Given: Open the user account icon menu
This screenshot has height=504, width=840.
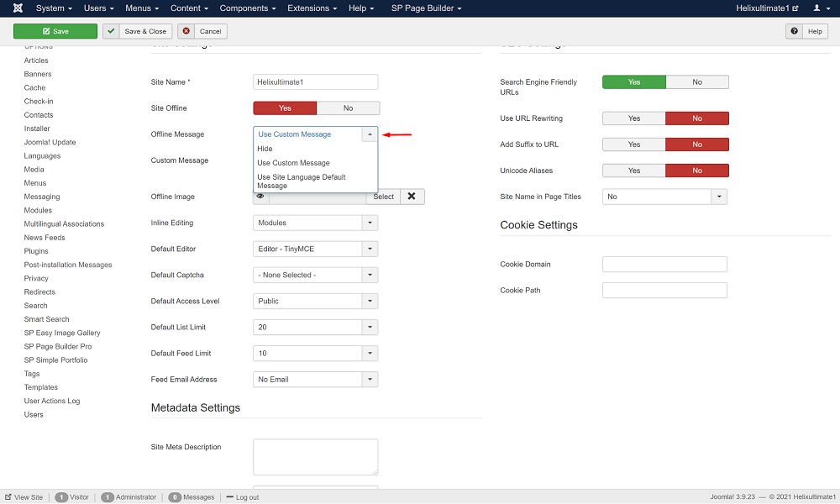Looking at the screenshot, I should point(819,8).
